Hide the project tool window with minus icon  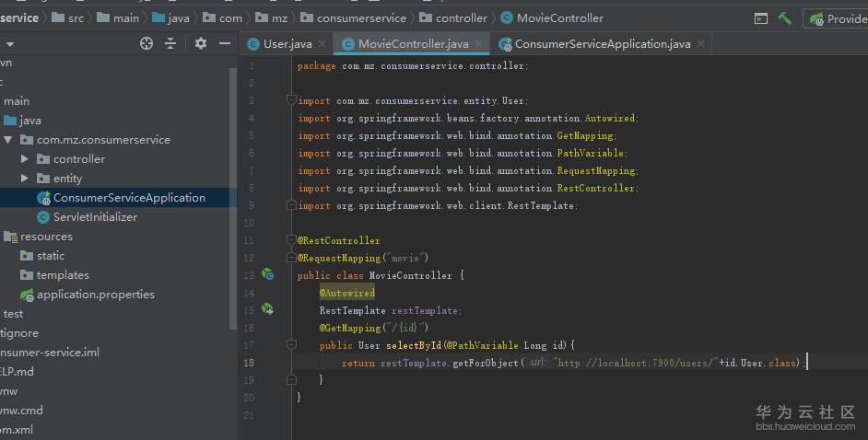point(224,43)
